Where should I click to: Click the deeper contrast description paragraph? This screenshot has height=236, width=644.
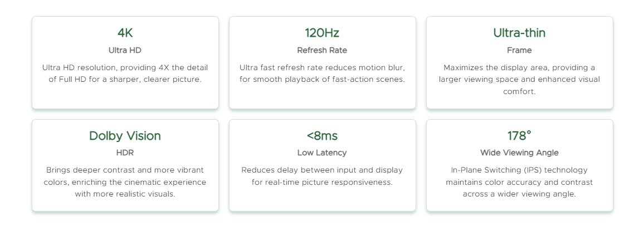click(125, 182)
